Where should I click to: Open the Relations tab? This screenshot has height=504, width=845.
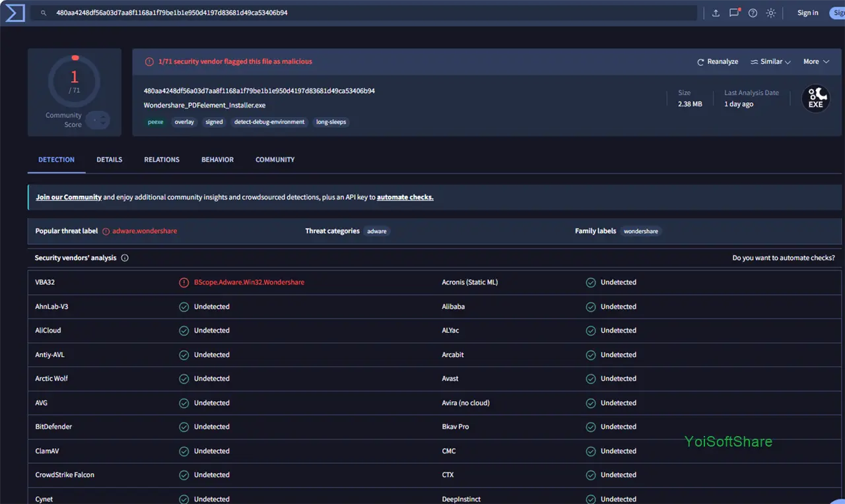(162, 160)
